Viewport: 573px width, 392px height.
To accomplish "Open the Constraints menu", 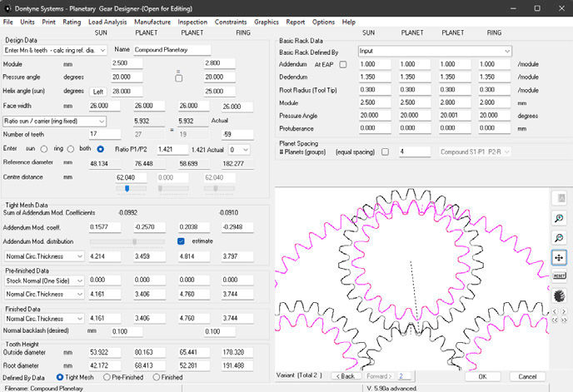I will click(231, 22).
